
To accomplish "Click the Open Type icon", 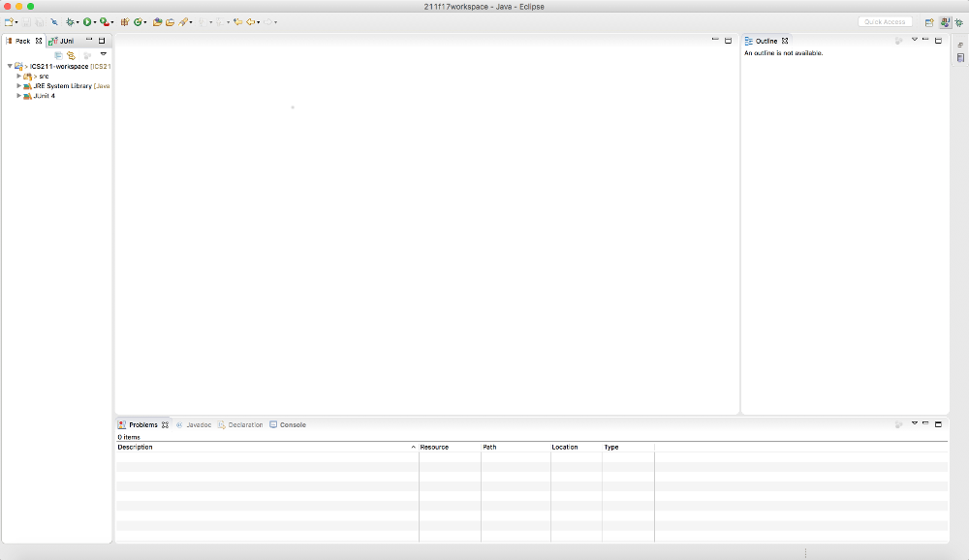I will pyautogui.click(x=157, y=21).
